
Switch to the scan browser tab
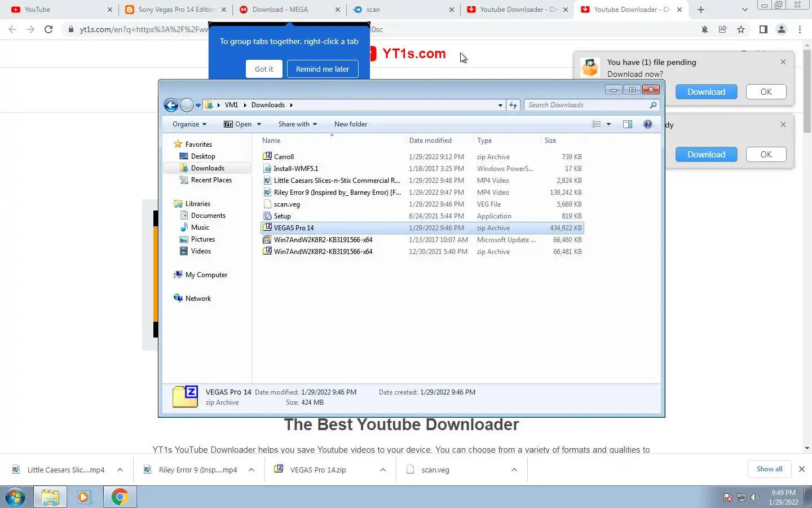[x=403, y=10]
